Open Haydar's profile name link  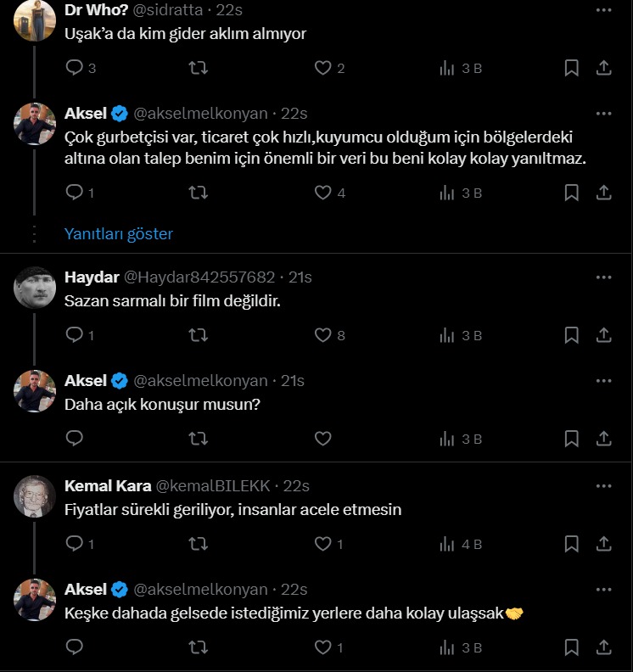pyautogui.click(x=92, y=277)
